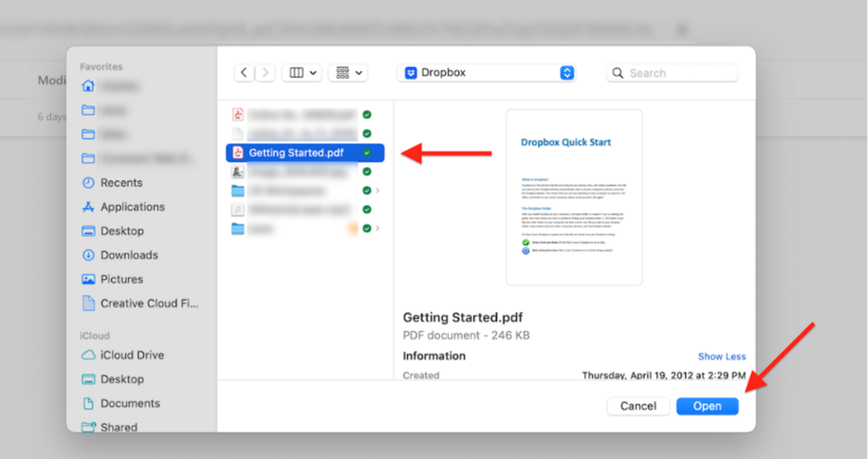
Task: Open Downloads in the sidebar
Action: pyautogui.click(x=120, y=255)
